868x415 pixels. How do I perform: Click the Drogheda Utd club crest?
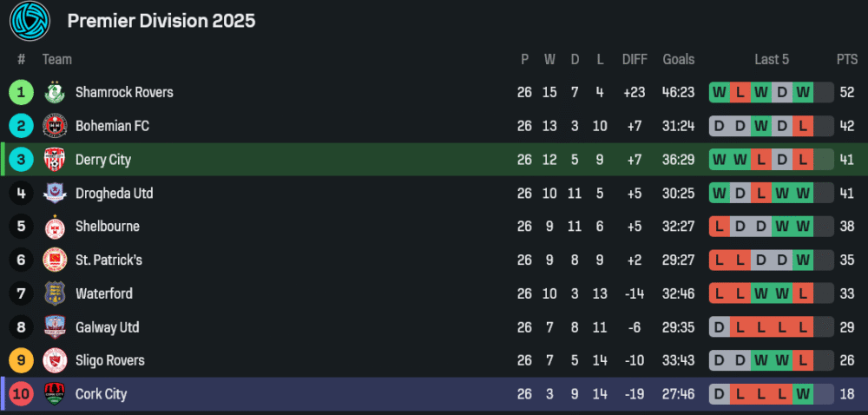55,193
